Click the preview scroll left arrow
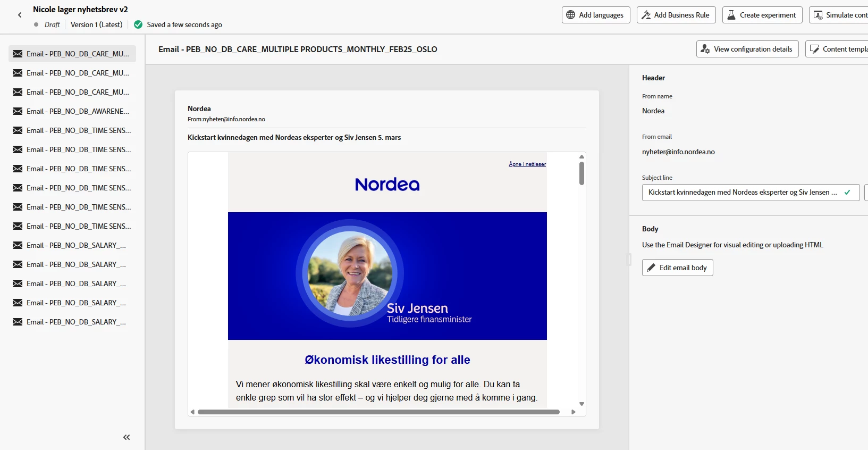 192,412
